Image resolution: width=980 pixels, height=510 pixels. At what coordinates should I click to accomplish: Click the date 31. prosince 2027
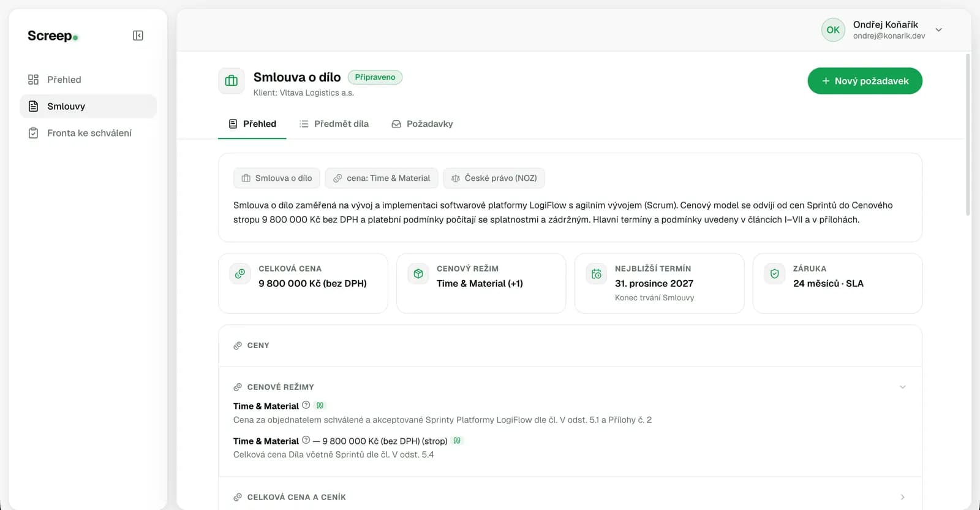654,284
